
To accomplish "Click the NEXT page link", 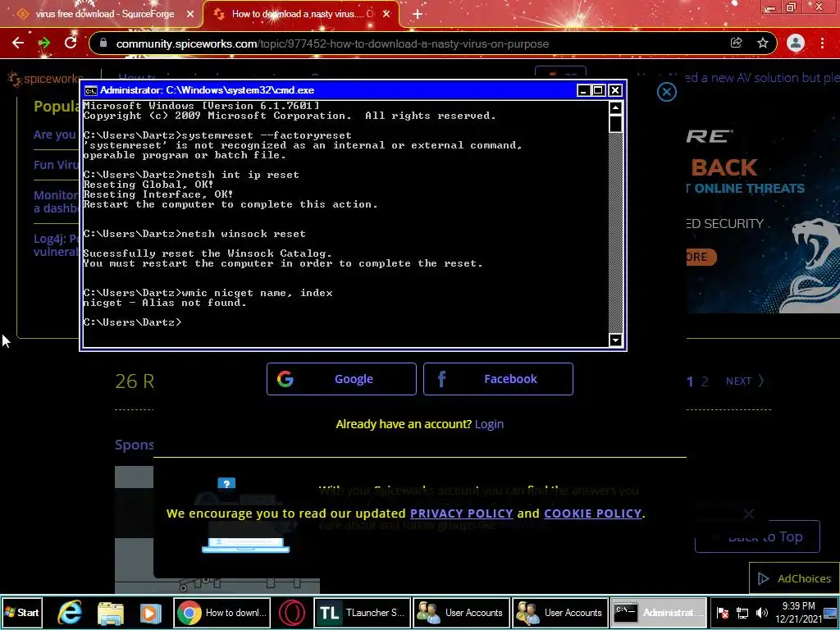I will [x=745, y=381].
